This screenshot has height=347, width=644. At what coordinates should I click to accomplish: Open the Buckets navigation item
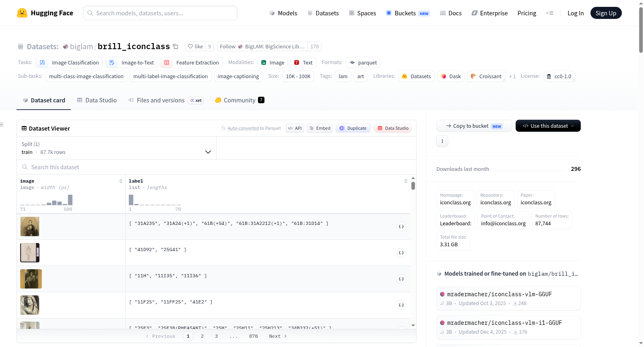(x=408, y=13)
